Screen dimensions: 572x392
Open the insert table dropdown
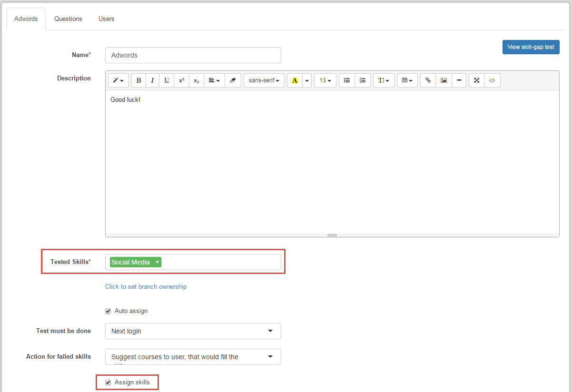pos(407,80)
